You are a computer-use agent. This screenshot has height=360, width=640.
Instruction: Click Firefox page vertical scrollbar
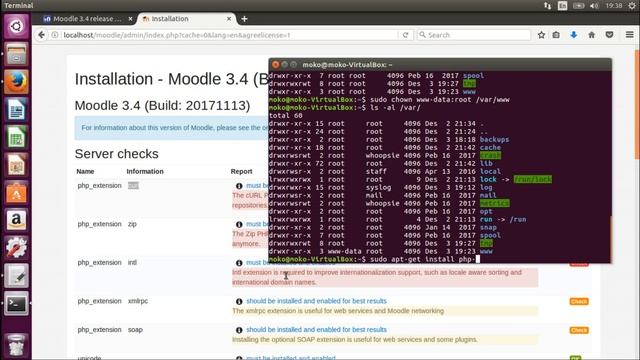(637, 105)
